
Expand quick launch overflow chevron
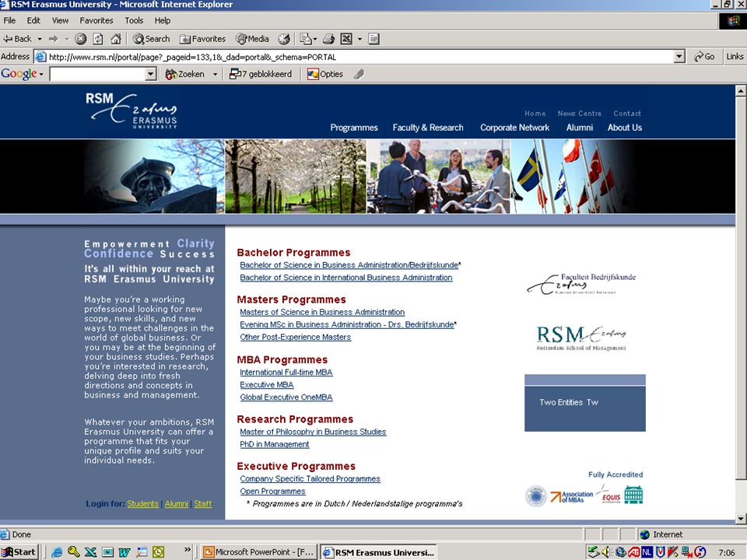tap(188, 550)
